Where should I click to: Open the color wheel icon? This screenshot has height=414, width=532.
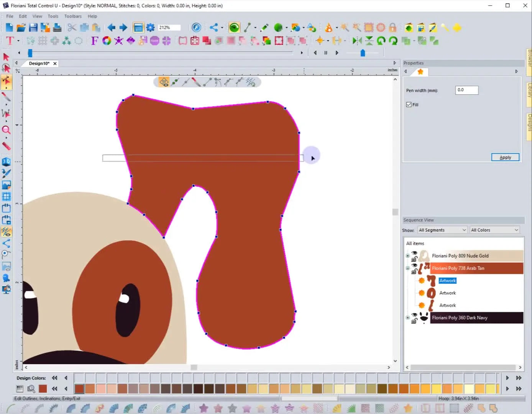(x=107, y=41)
